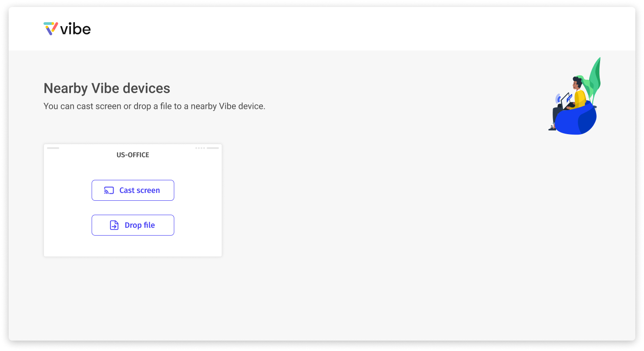Image resolution: width=644 pixels, height=351 pixels.
Task: Click the "vibe" wordmark text in header
Action: [x=75, y=29]
